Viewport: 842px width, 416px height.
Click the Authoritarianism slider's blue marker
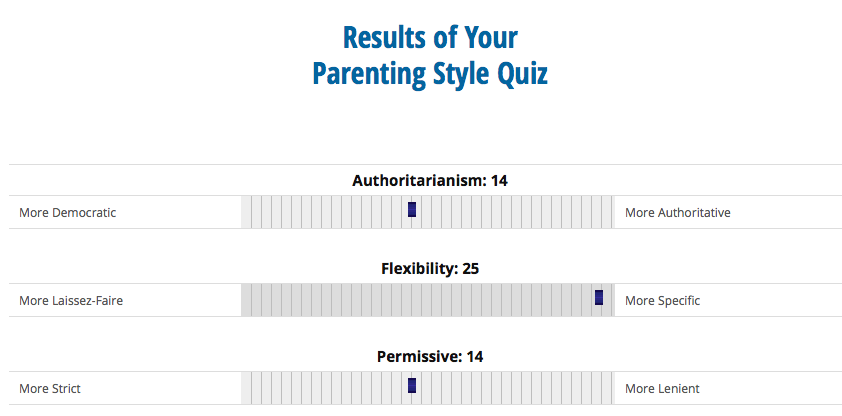[412, 209]
